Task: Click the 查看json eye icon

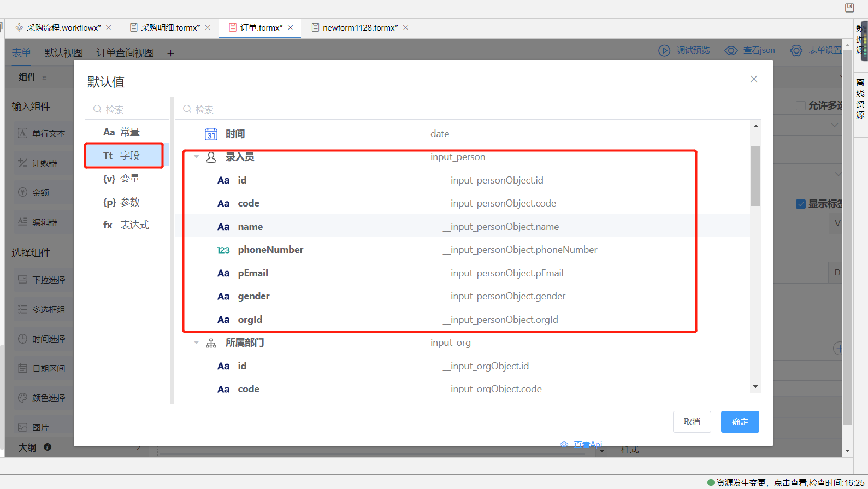Action: pos(731,51)
